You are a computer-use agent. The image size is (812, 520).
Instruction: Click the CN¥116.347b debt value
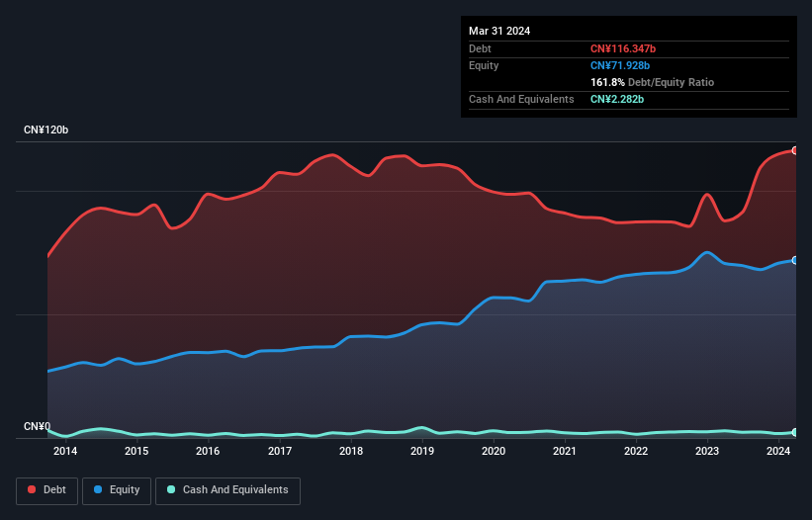(x=623, y=48)
